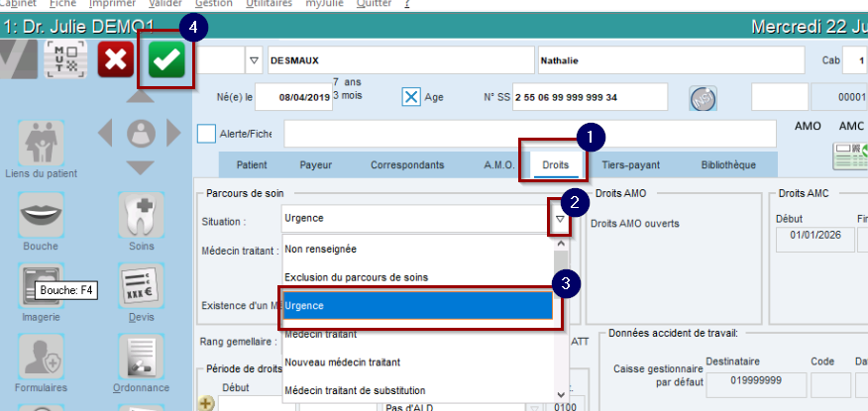The height and width of the screenshot is (411, 868).
Task: Select the Droits tab
Action: pyautogui.click(x=555, y=164)
